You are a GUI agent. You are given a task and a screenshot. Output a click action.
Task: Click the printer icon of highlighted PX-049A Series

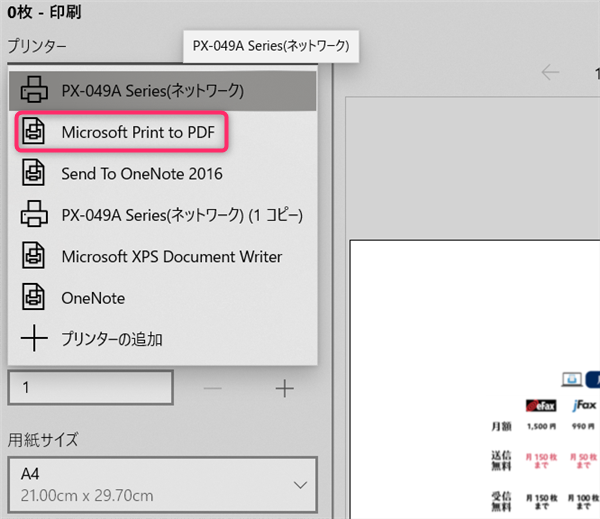pyautogui.click(x=34, y=90)
